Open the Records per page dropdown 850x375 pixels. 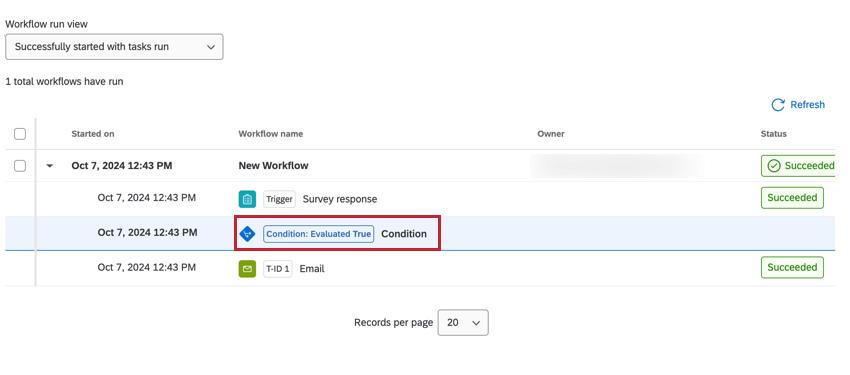tap(463, 322)
